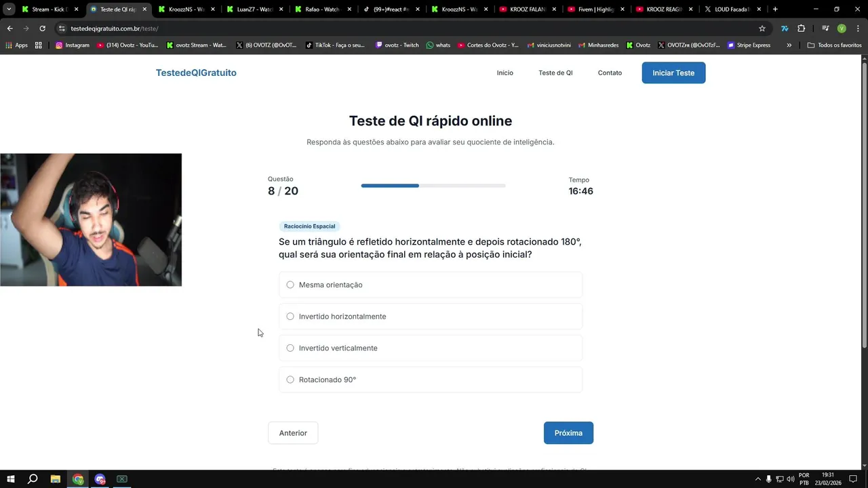Switch to the 'KROOZ FALAN' YouTube tab
Screen dimensions: 868x488
coord(528,9)
